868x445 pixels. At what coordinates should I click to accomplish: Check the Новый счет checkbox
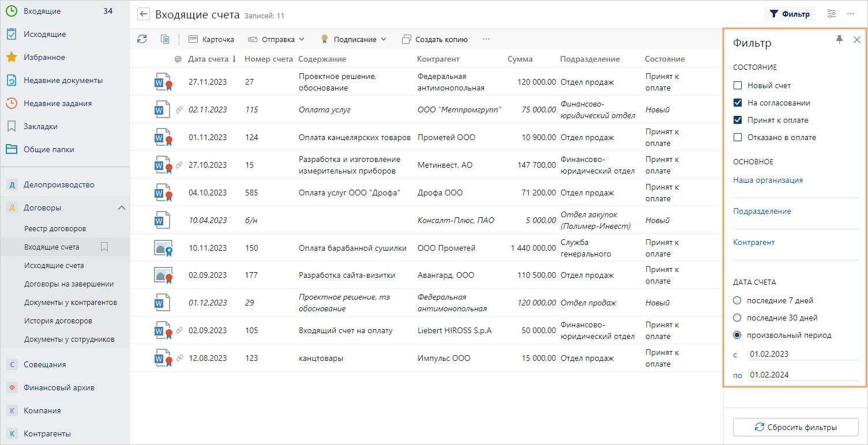pos(737,85)
